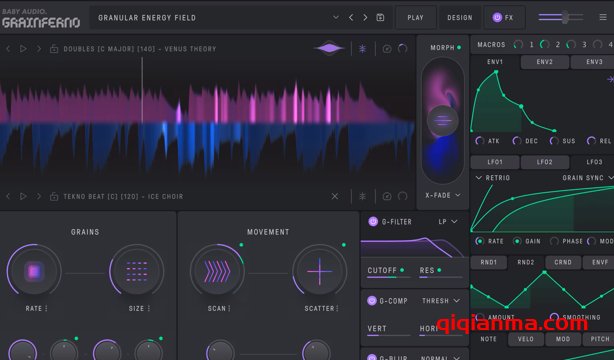Image resolution: width=614 pixels, height=360 pixels.
Task: Open the three-dot options beside Grains RATE
Action: point(46,309)
